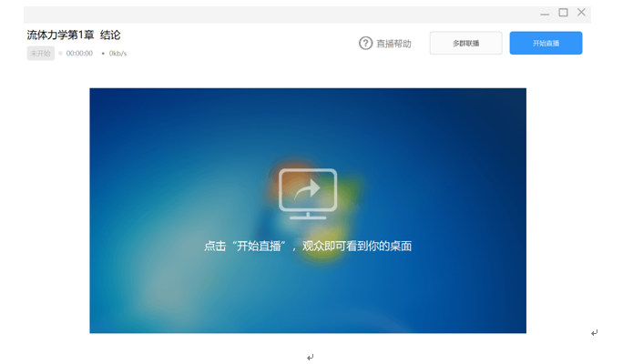Maximize the live broadcast window
This screenshot has height=364, width=643.
(x=563, y=13)
